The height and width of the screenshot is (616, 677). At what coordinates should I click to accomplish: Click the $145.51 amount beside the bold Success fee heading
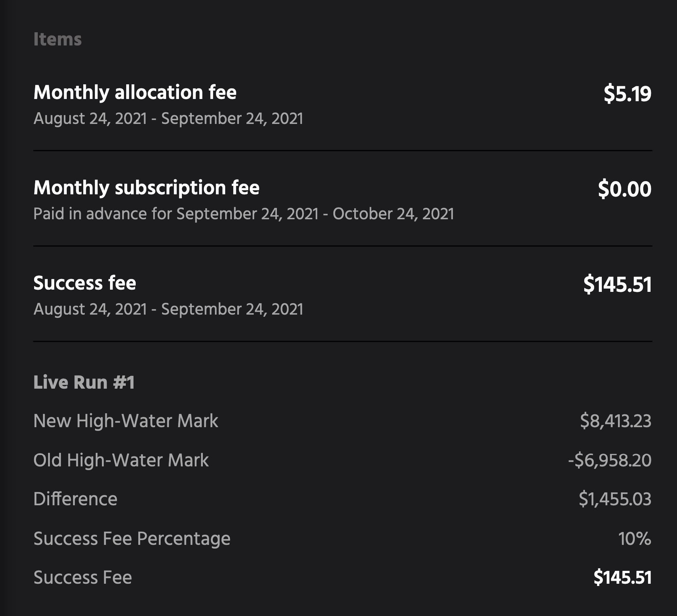(x=617, y=284)
